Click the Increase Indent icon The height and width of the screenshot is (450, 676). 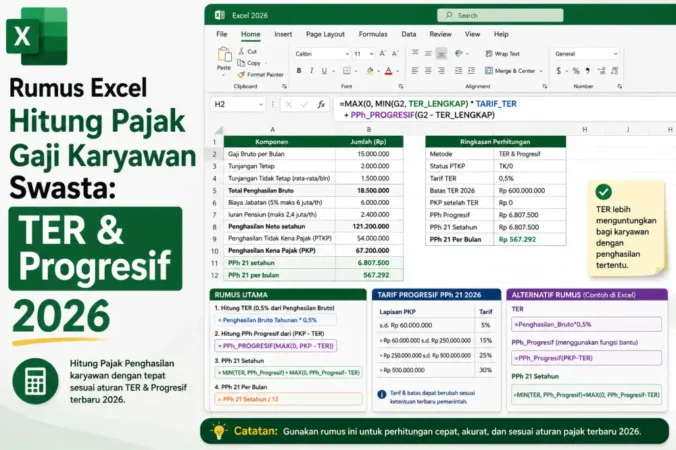pos(471,71)
